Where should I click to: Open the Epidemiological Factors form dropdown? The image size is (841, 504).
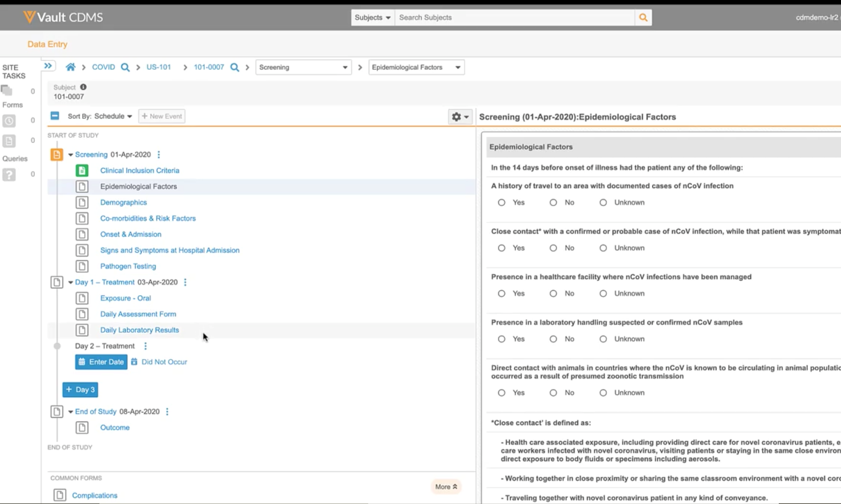pos(416,67)
